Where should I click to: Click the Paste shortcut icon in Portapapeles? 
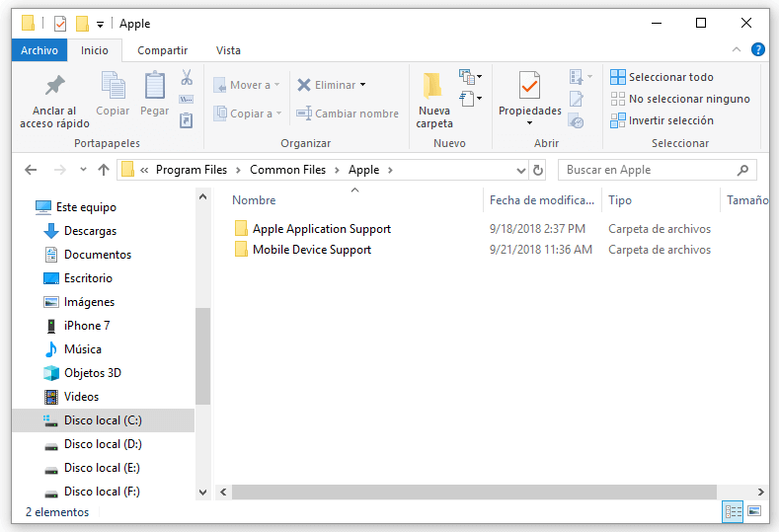coord(187,120)
